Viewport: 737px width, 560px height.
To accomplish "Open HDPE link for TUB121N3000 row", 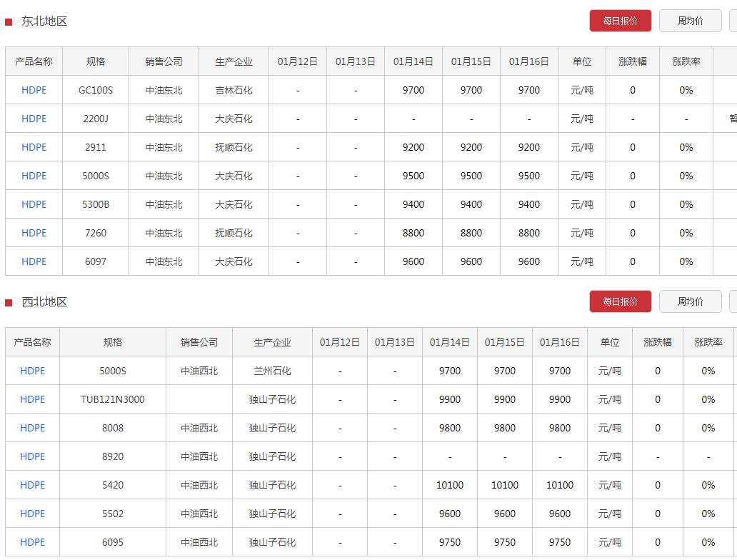I will [x=32, y=400].
